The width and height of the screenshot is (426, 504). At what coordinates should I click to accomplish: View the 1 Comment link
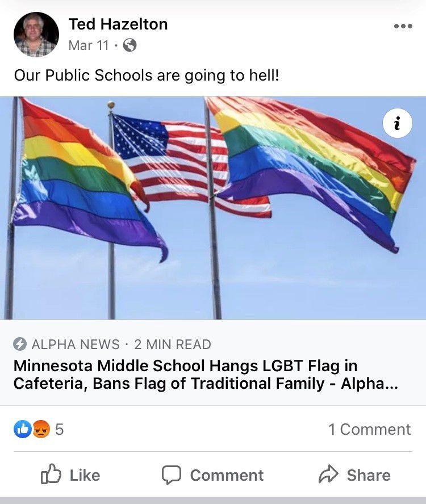tap(370, 430)
